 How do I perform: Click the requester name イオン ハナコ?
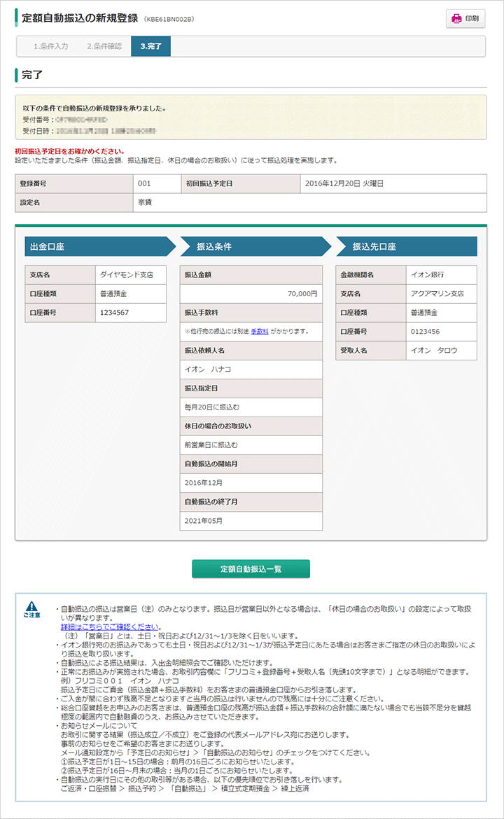pos(208,370)
